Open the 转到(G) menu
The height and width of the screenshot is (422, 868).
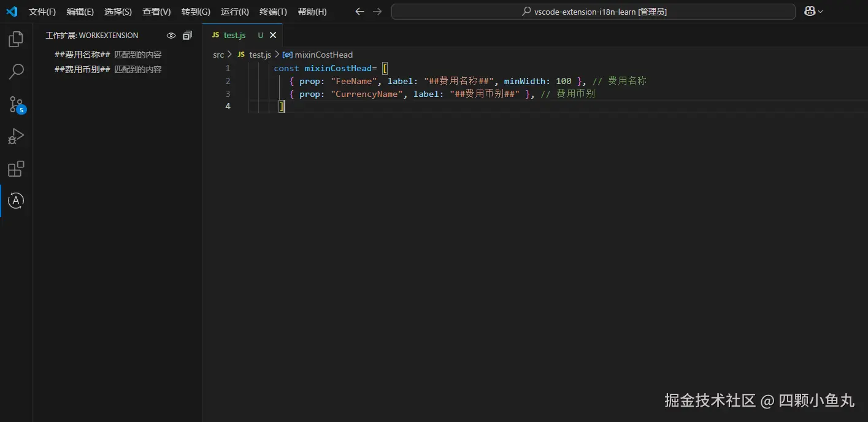[x=196, y=12]
